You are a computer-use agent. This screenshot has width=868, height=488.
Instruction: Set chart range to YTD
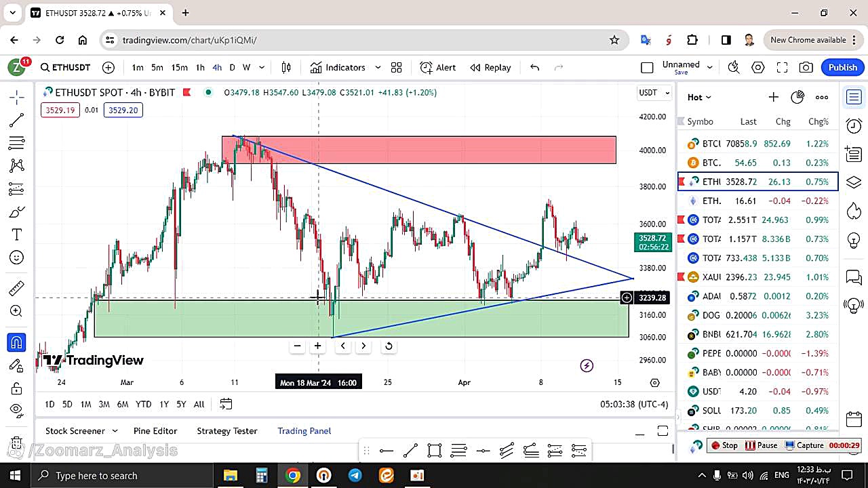[x=143, y=404]
